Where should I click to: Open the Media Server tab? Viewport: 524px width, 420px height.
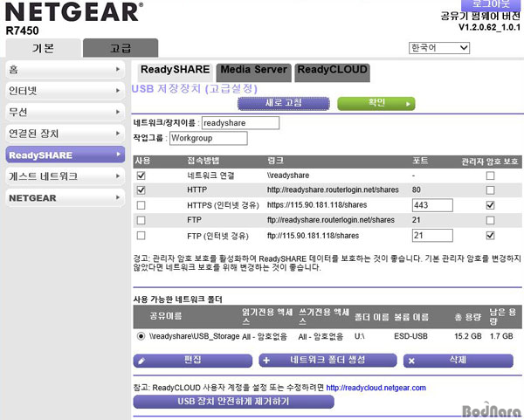[253, 72]
